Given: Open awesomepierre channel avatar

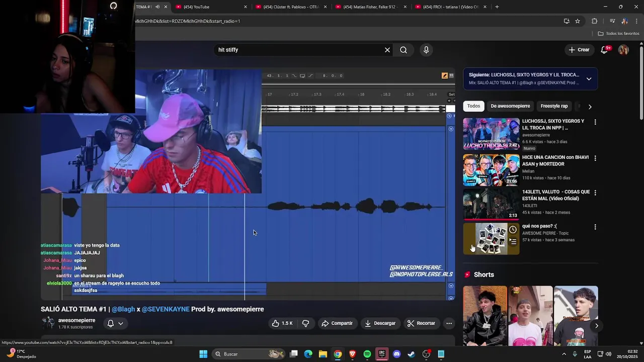Looking at the screenshot, I should tap(48, 323).
